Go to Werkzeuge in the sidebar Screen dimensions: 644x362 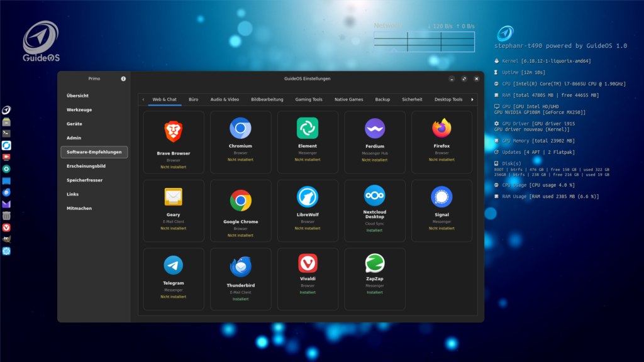point(94,109)
